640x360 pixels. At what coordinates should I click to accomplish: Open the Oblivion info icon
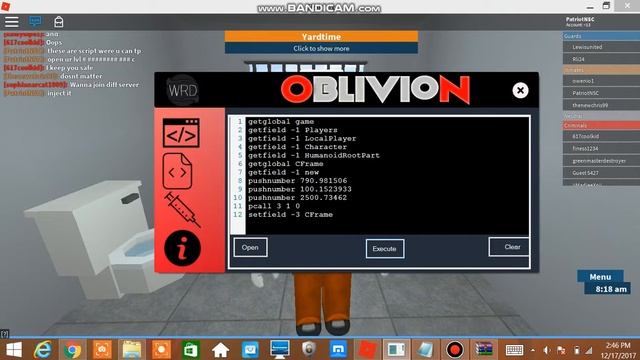click(x=182, y=248)
